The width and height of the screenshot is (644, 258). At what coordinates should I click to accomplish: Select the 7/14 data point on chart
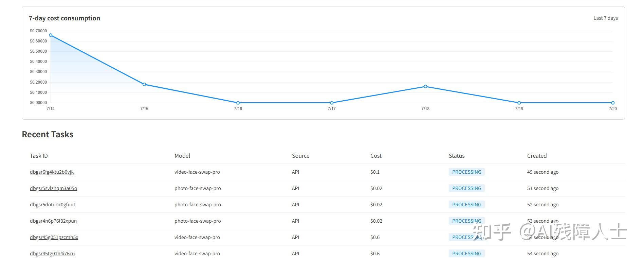coord(51,35)
